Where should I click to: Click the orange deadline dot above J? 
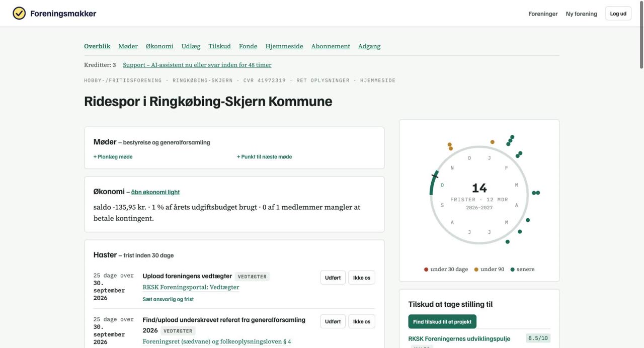click(x=492, y=142)
